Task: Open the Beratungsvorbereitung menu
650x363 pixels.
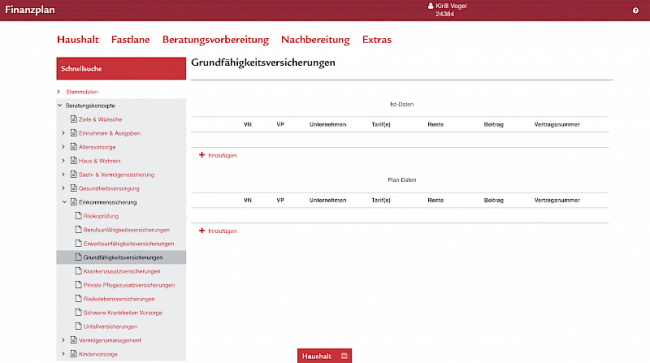Action: point(215,40)
